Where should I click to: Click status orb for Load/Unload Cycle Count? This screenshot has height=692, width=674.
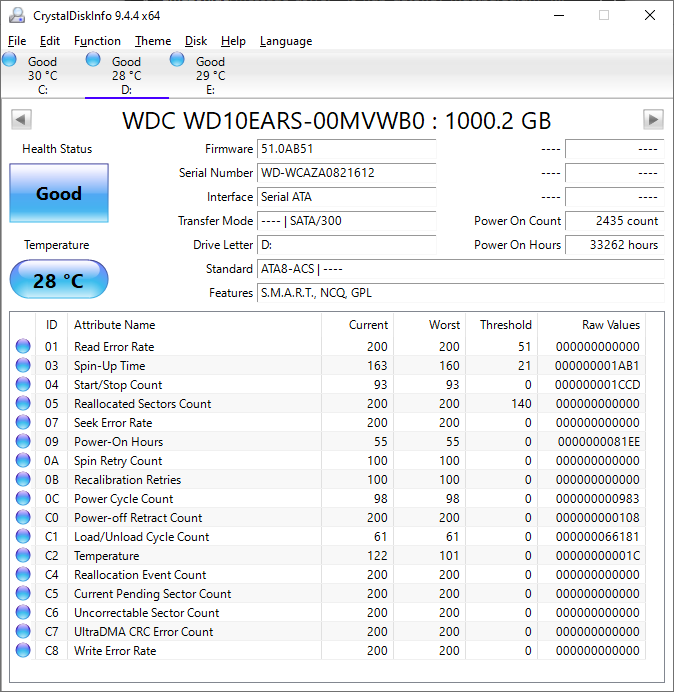23,536
